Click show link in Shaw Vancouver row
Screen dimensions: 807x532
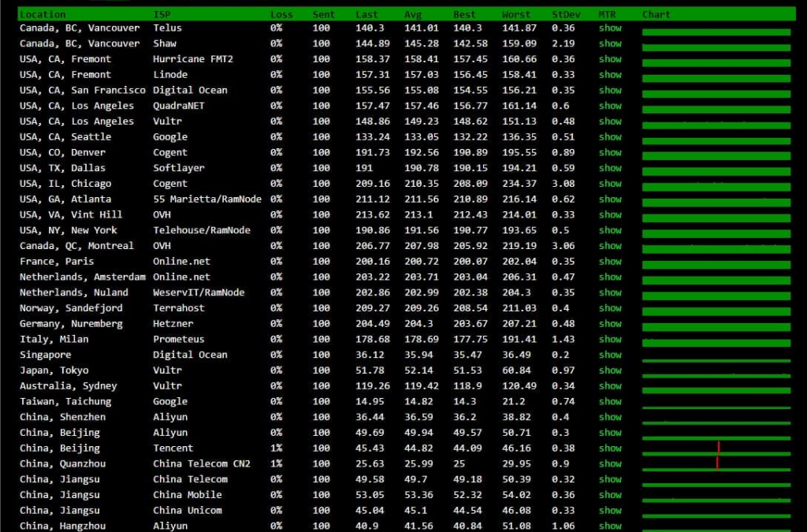pyautogui.click(x=610, y=43)
